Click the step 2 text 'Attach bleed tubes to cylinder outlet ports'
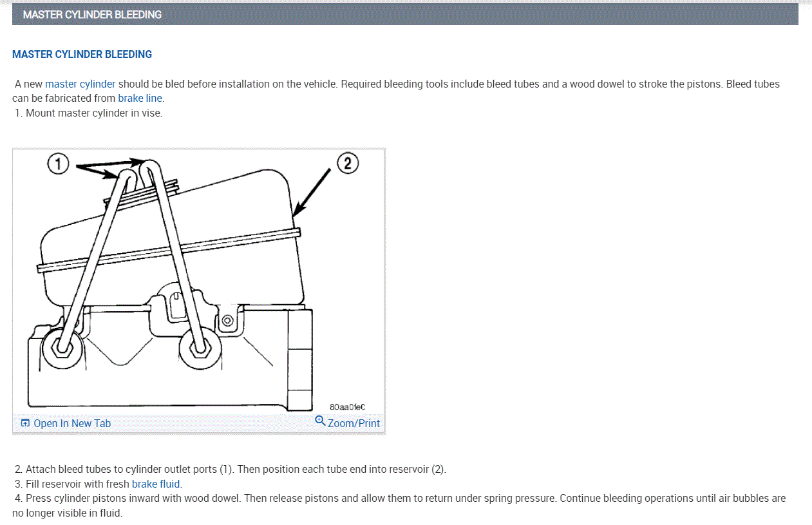 point(121,469)
